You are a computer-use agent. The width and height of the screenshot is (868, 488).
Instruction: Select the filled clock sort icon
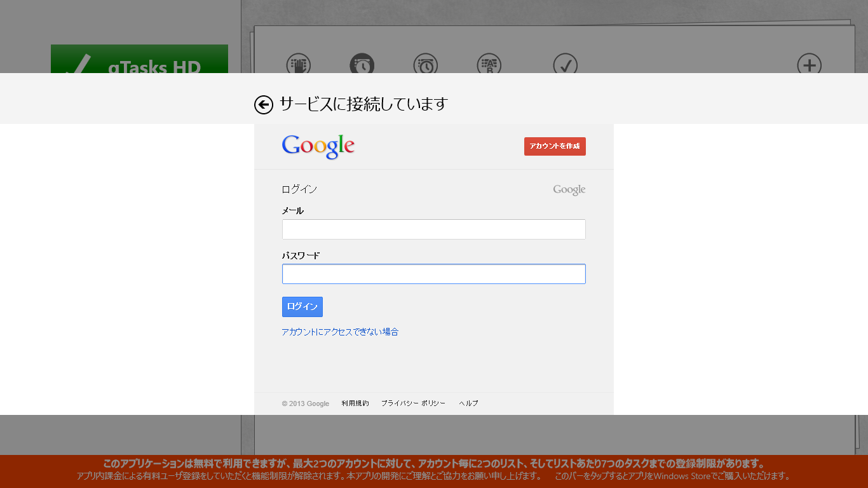point(362,64)
